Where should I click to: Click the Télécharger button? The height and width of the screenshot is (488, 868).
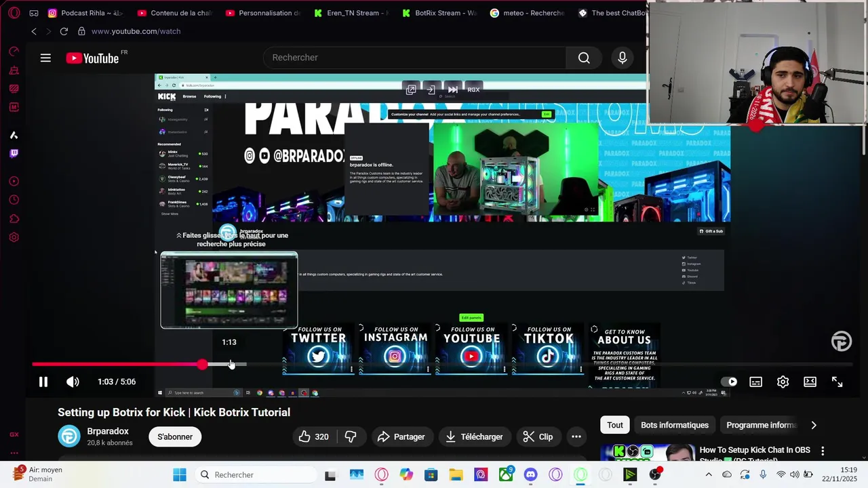(x=474, y=436)
